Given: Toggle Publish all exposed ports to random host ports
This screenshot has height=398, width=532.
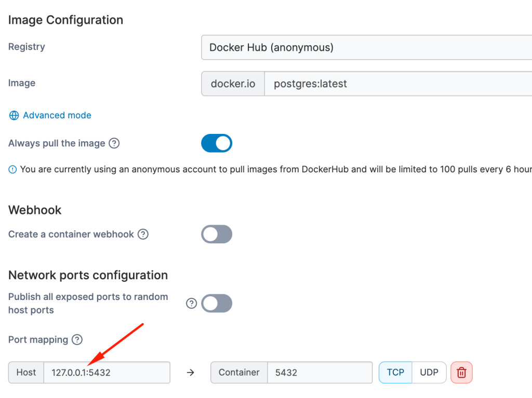Looking at the screenshot, I should click(x=217, y=304).
